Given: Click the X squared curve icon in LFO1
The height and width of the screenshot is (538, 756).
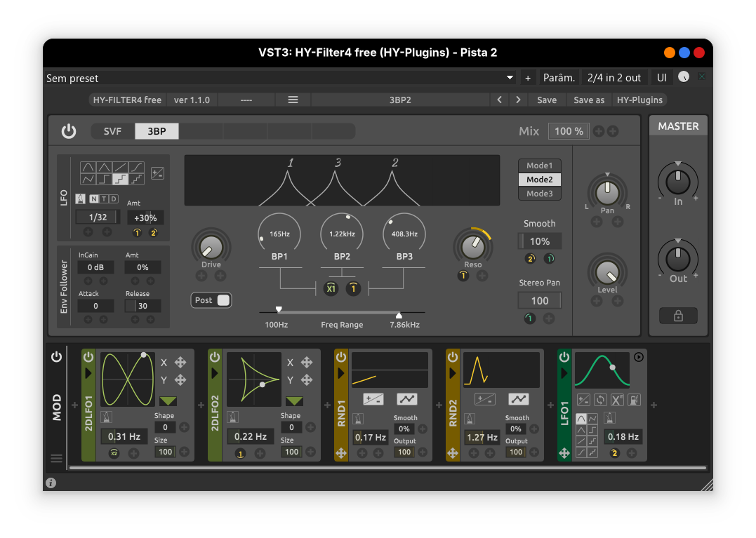Looking at the screenshot, I should point(616,400).
